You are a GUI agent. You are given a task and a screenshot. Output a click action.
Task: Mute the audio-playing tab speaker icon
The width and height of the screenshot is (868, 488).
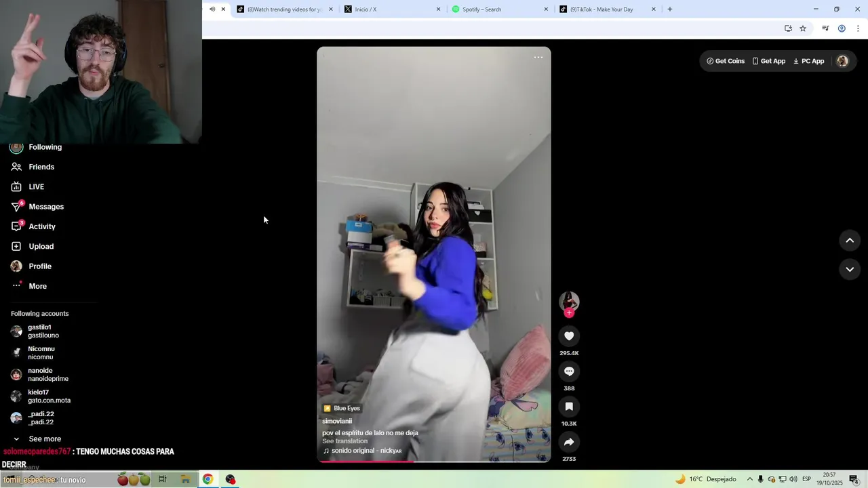(212, 9)
